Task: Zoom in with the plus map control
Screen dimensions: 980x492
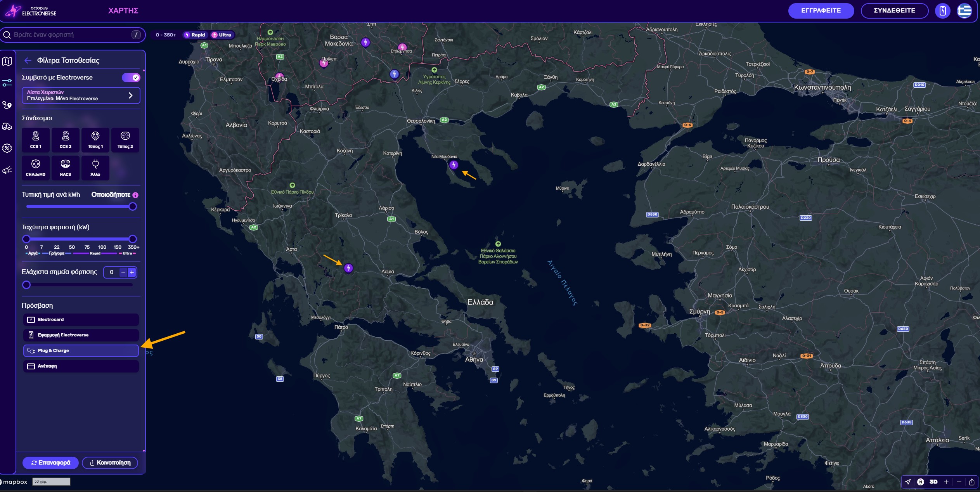Action: click(946, 482)
